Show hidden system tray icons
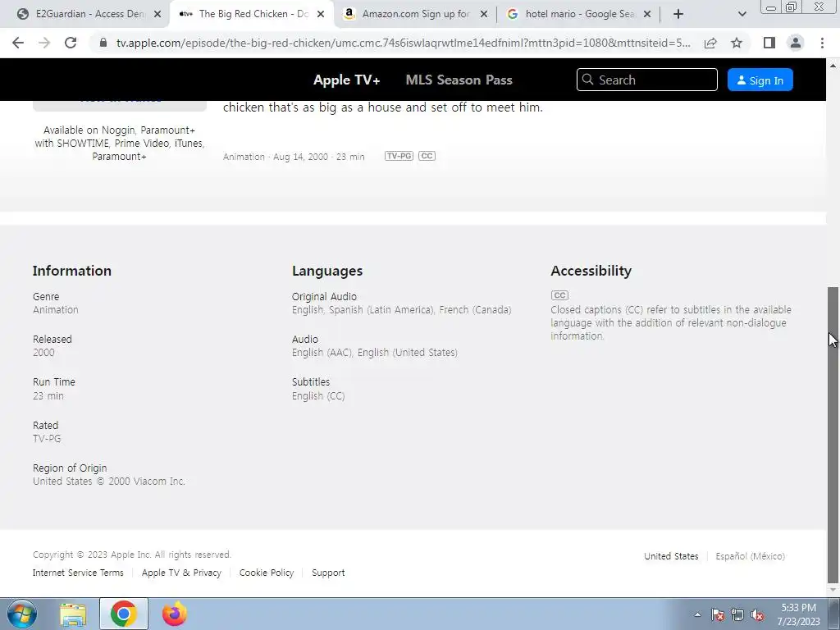Viewport: 840px width, 630px height. click(x=697, y=614)
